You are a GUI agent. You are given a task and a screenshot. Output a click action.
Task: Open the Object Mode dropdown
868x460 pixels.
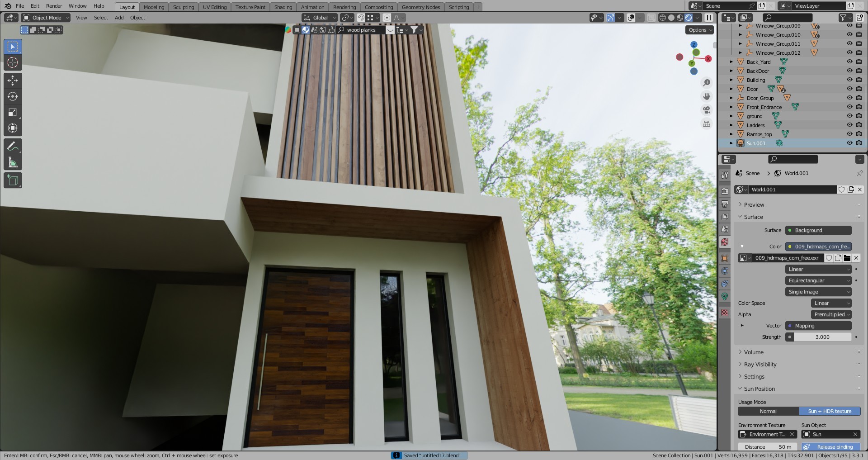pyautogui.click(x=46, y=18)
